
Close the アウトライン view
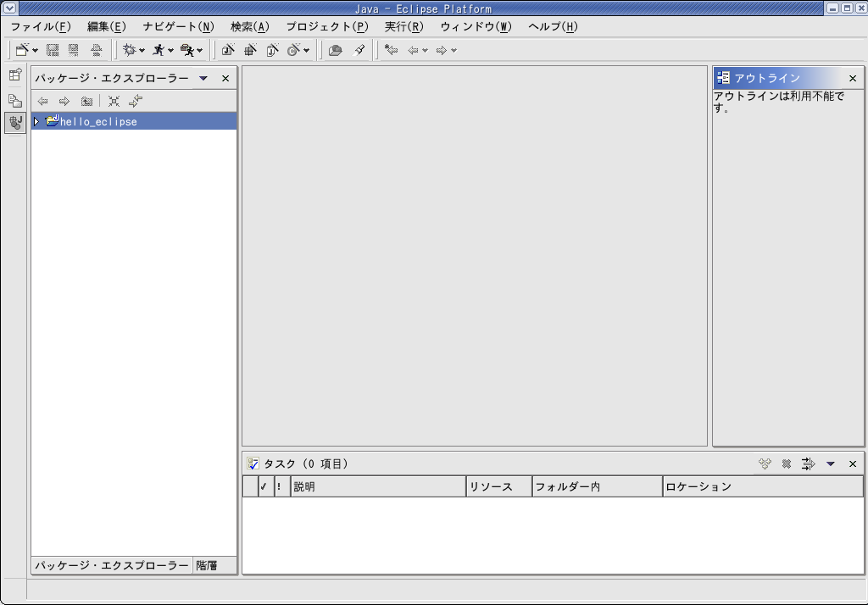point(853,78)
